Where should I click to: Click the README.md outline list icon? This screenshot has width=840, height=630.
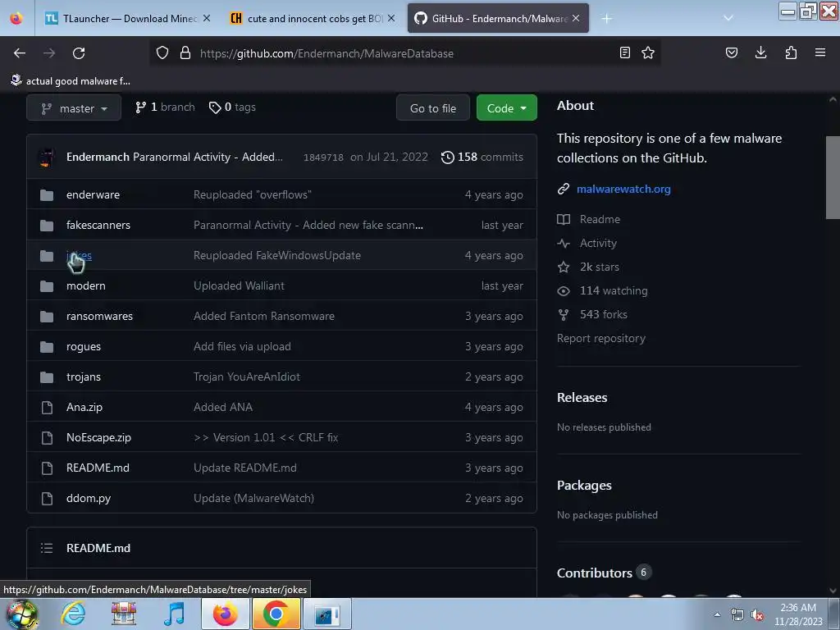tap(47, 548)
